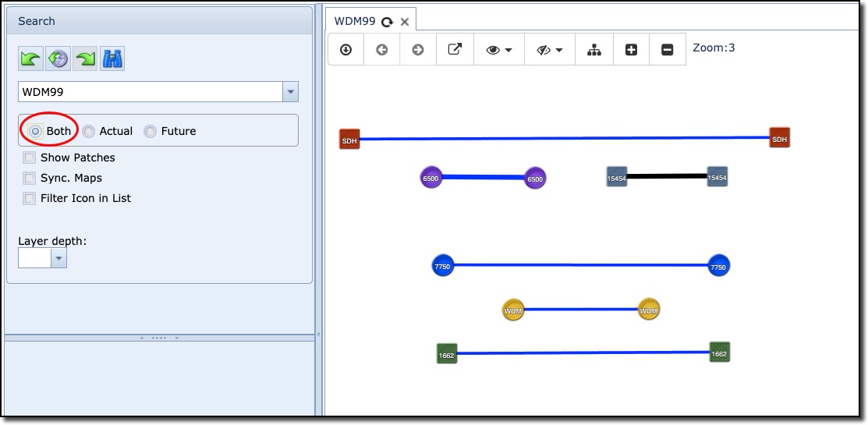The width and height of the screenshot is (868, 425).
Task: Select the Future radio button
Action: click(x=150, y=132)
